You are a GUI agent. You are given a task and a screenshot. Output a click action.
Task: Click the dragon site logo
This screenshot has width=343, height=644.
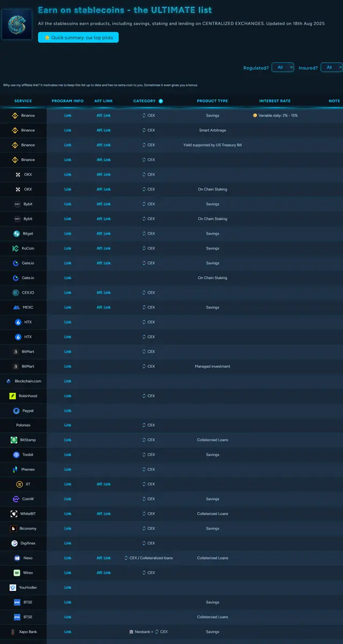pyautogui.click(x=17, y=24)
